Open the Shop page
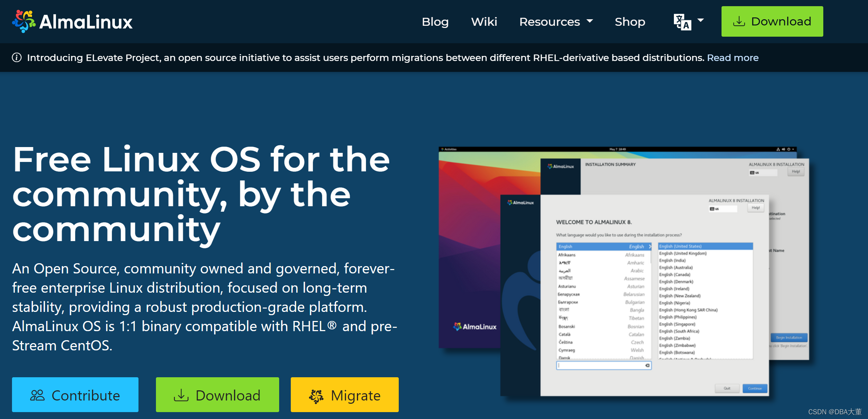The height and width of the screenshot is (419, 868). tap(630, 22)
